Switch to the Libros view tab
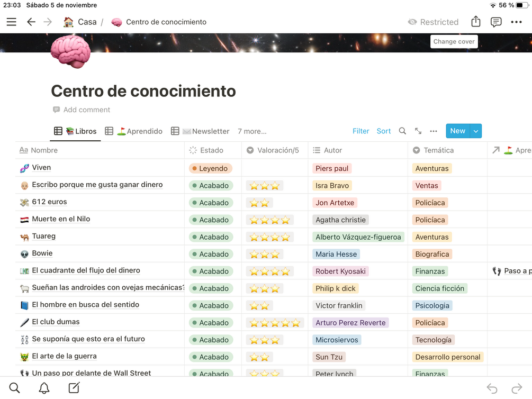The width and height of the screenshot is (532, 399). click(75, 131)
